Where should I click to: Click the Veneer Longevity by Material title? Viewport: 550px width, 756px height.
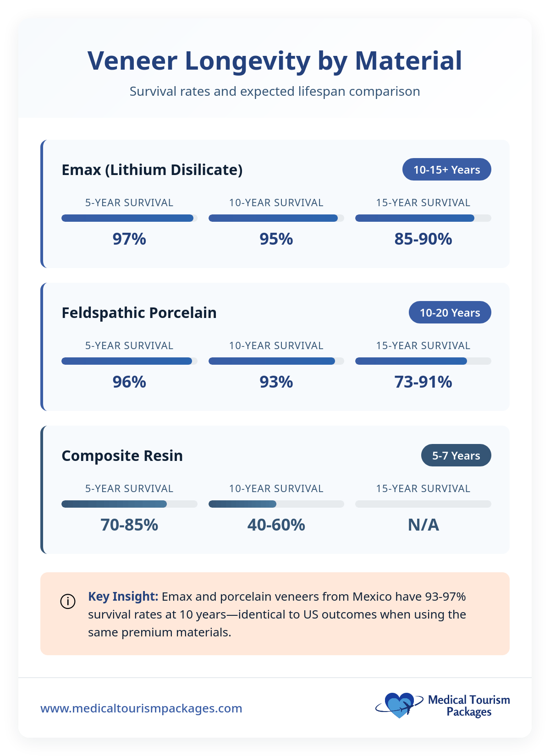pyautogui.click(x=275, y=60)
